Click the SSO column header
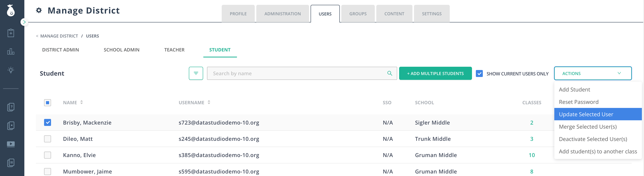The width and height of the screenshot is (644, 176). [387, 103]
